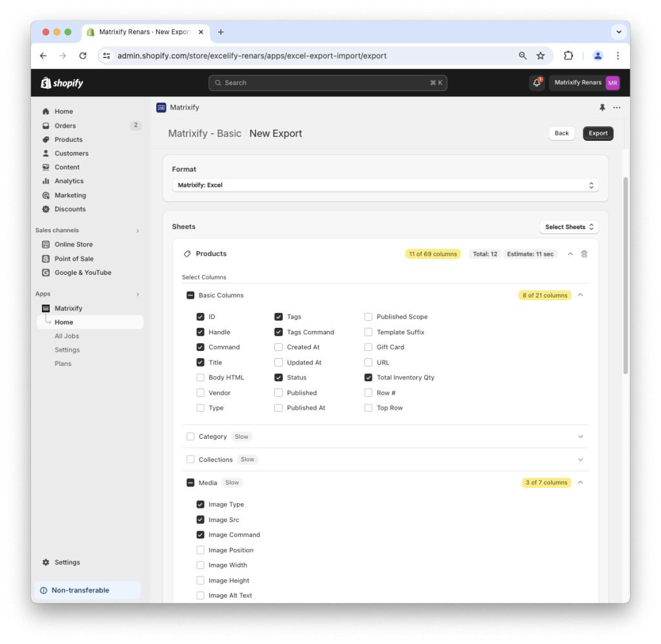Enable the Image Position checkbox

coord(200,550)
